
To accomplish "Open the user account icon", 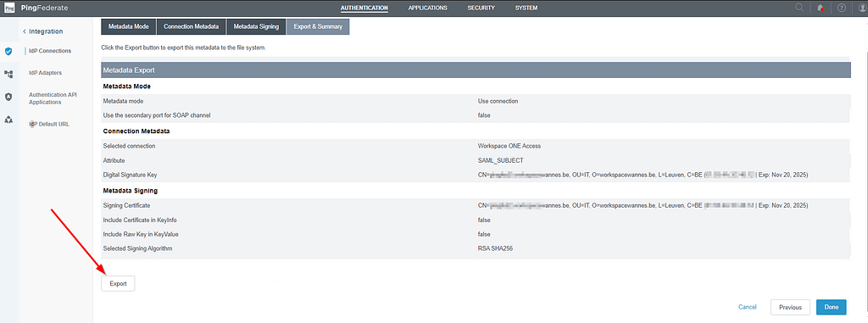I will click(862, 8).
